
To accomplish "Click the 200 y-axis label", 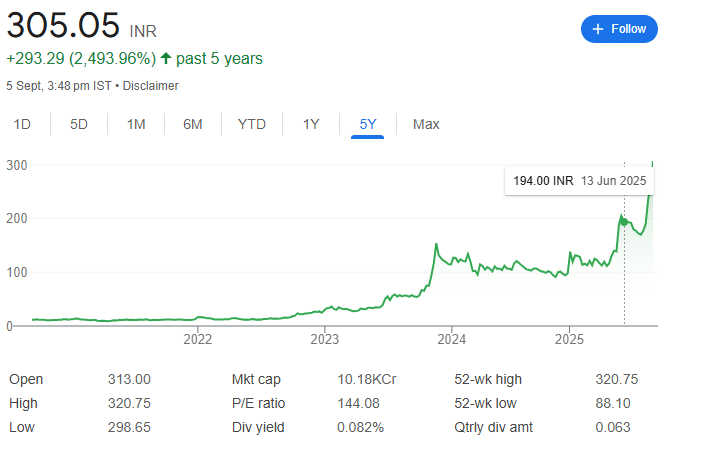I will pyautogui.click(x=17, y=219).
